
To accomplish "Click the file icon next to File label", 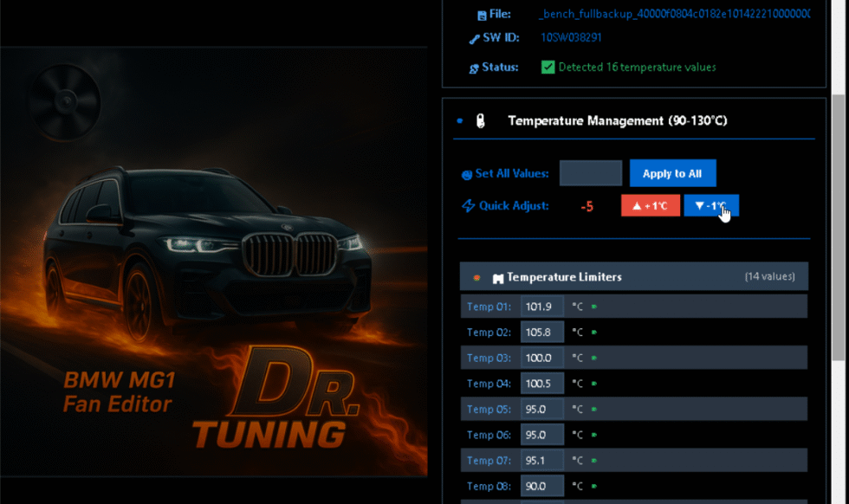I will [483, 14].
